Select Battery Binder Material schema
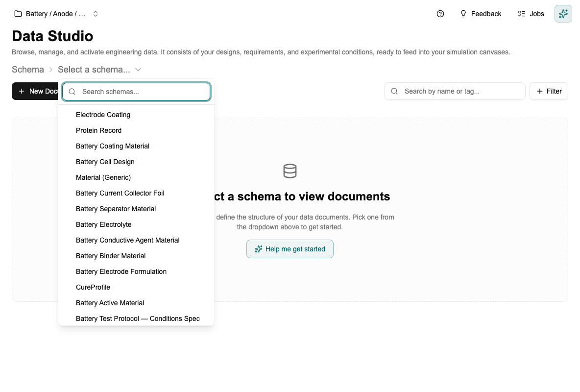 tap(136, 256)
